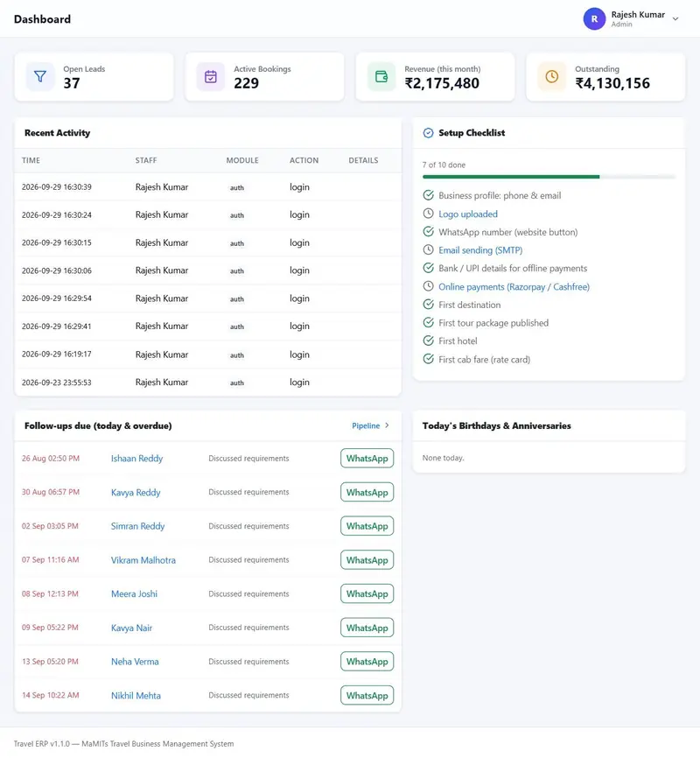The height and width of the screenshot is (758, 700).
Task: Click the follow-up date 14 Sep 10:22 AM
Action: [50, 695]
